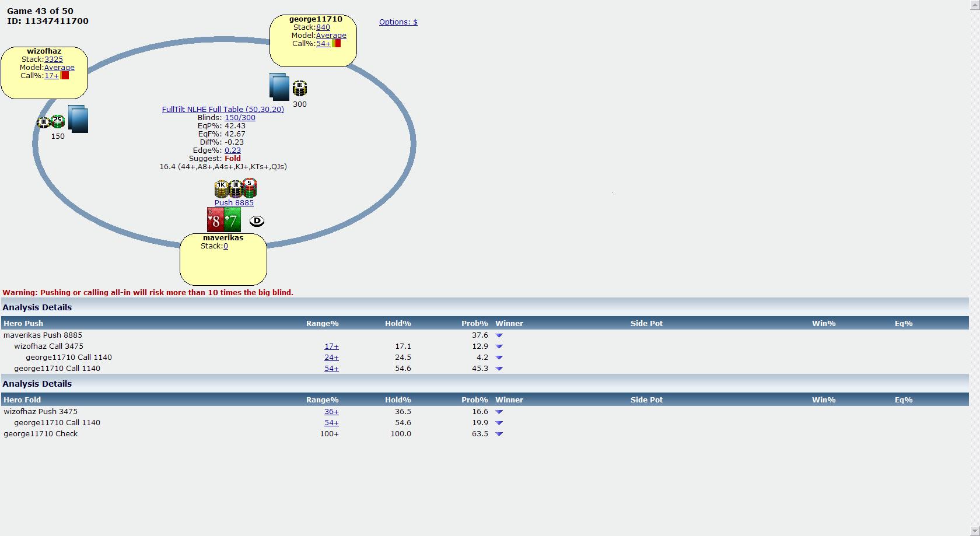
Task: Click the Edge% 0.23 value link
Action: (x=233, y=150)
